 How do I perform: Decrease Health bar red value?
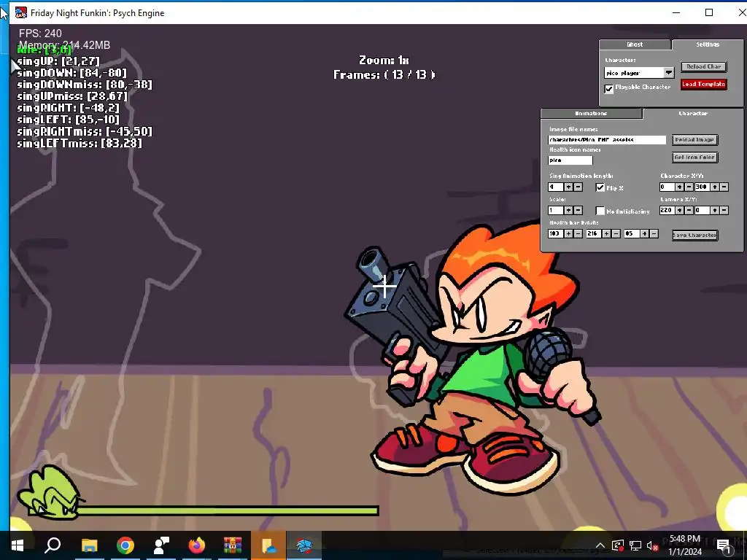pos(578,233)
